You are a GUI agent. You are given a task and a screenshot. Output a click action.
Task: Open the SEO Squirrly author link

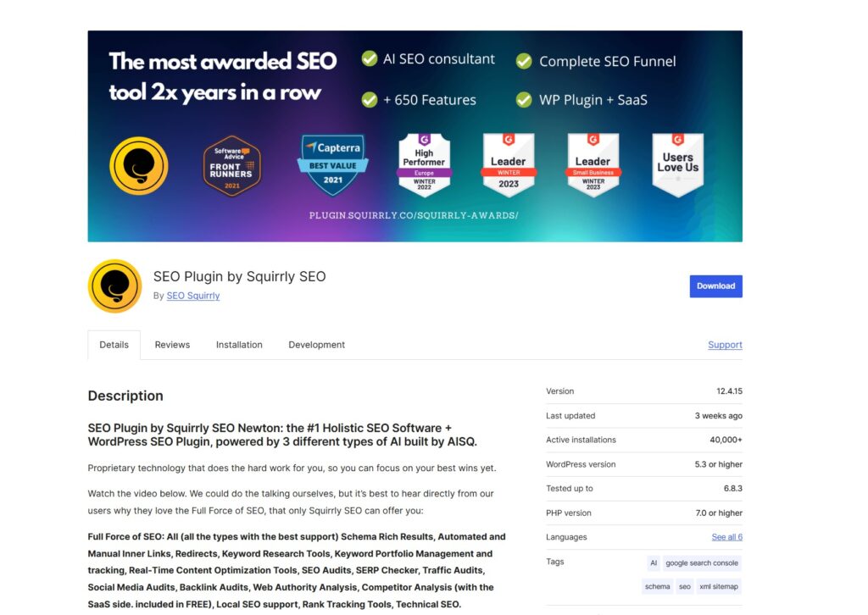coord(193,296)
